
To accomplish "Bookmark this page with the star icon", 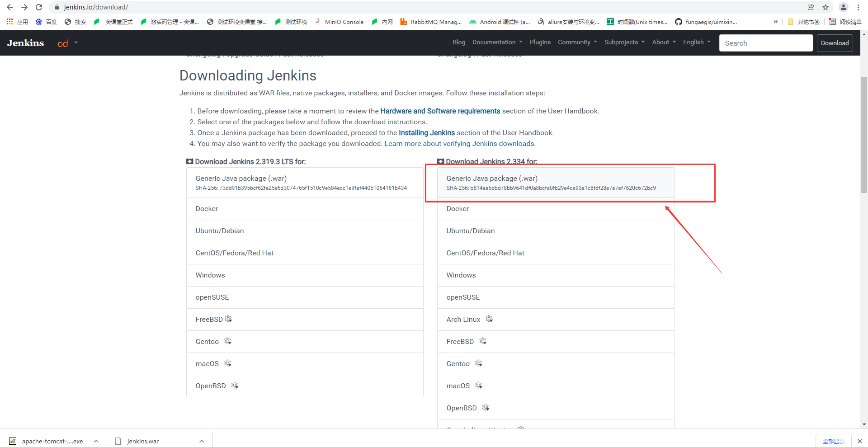I will [826, 7].
